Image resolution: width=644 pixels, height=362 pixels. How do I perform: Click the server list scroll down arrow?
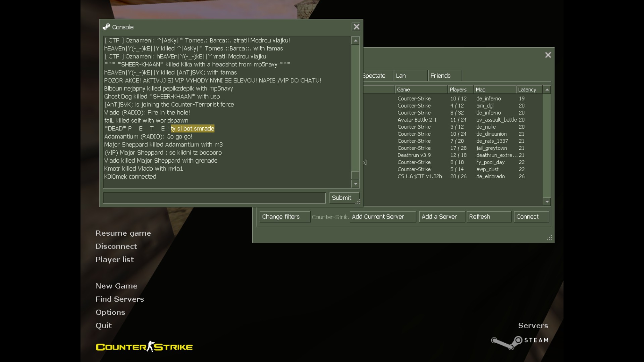(x=547, y=202)
